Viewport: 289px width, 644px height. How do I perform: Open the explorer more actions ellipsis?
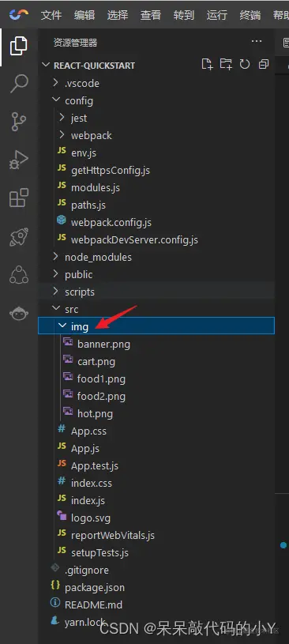[x=257, y=41]
